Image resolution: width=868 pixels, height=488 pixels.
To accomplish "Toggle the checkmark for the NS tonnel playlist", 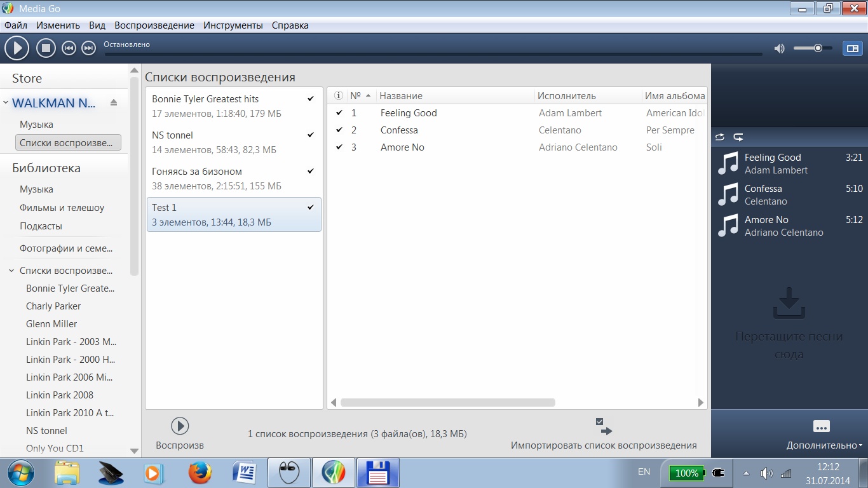I will tap(311, 135).
